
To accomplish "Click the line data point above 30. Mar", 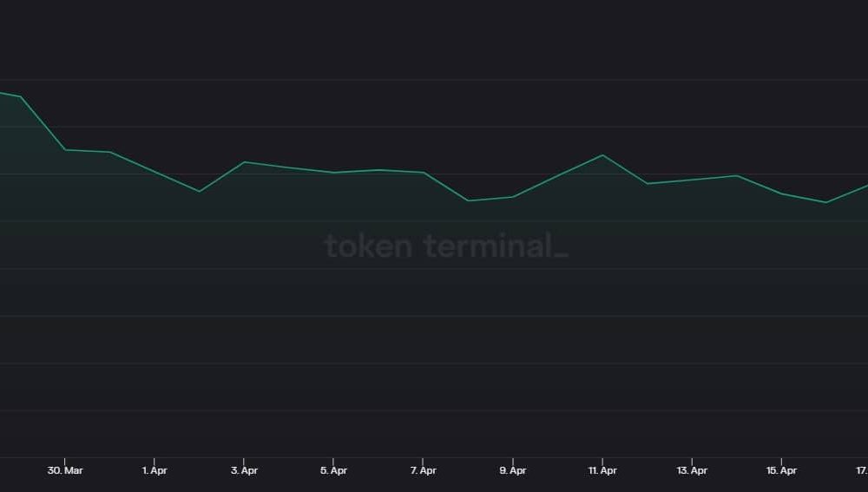I will 65,149.
